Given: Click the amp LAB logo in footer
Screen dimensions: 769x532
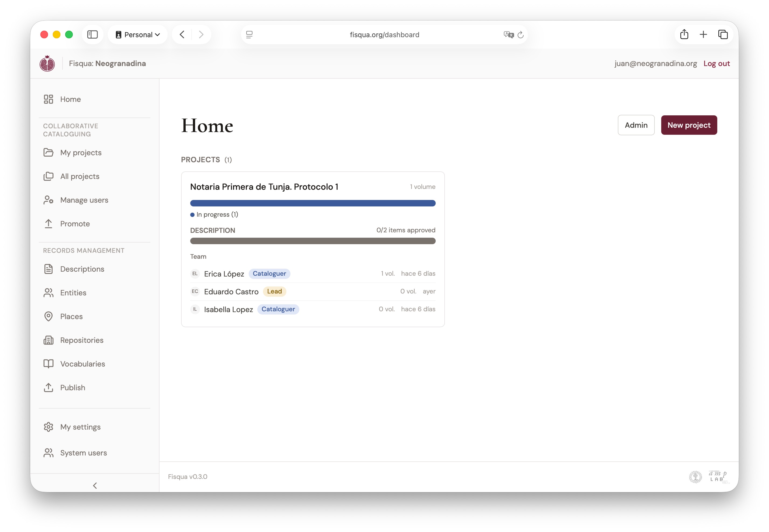Looking at the screenshot, I should coord(719,477).
